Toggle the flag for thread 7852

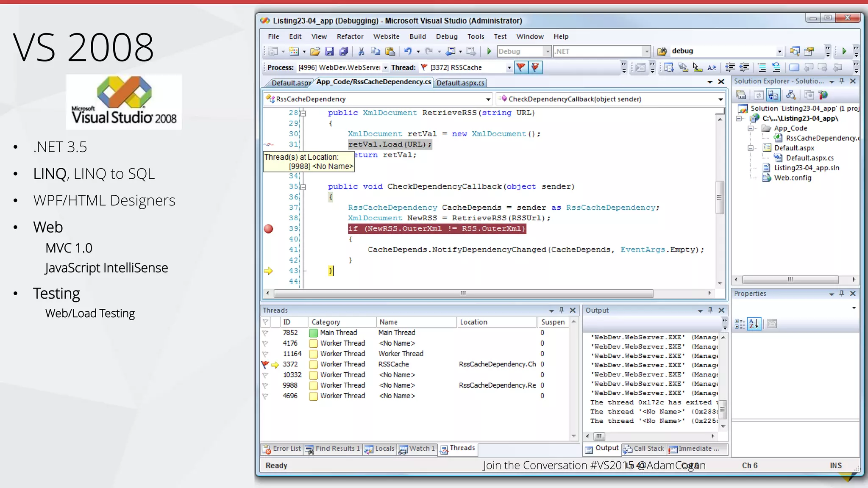266,333
